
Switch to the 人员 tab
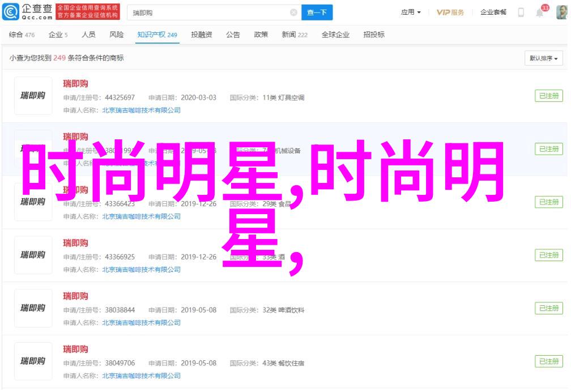(88, 35)
